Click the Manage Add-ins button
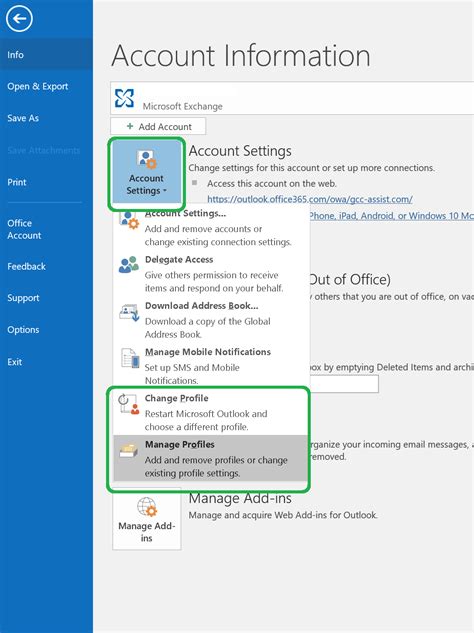The height and width of the screenshot is (633, 474). click(147, 520)
